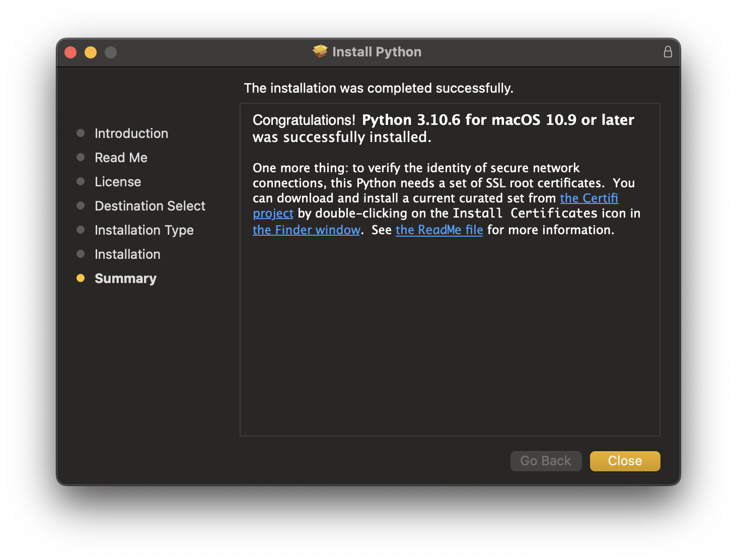Select the Destination Select step

[150, 206]
